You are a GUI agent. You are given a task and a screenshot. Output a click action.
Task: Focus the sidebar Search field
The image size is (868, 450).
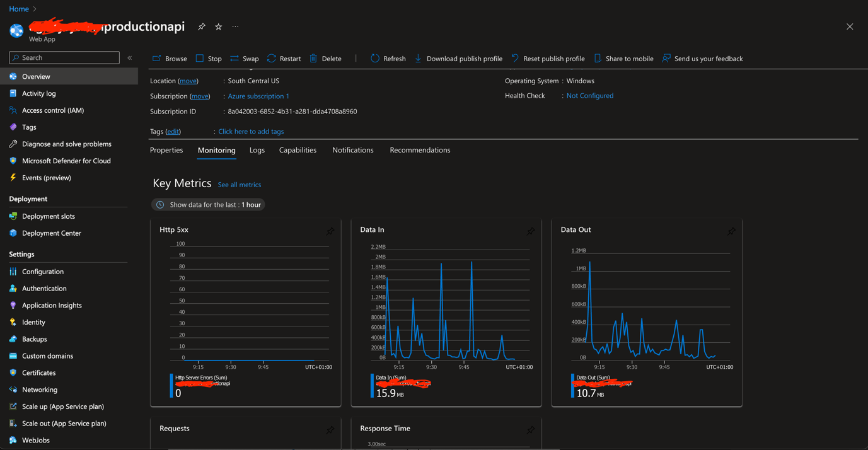[x=64, y=57]
